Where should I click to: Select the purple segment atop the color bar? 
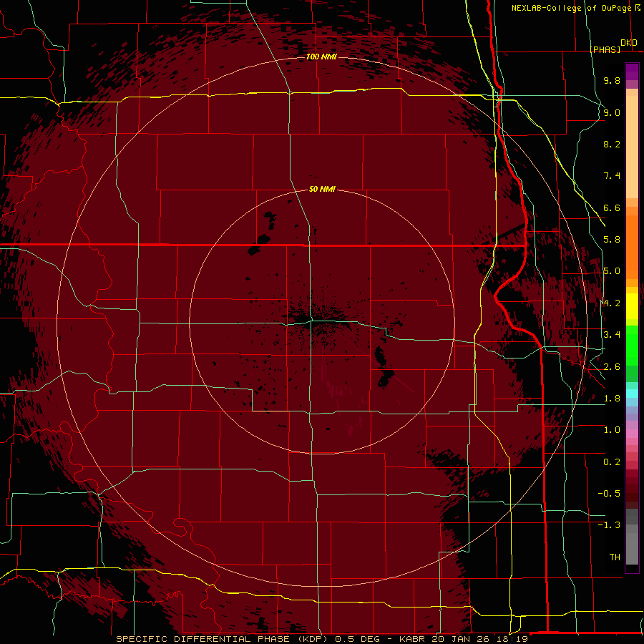(632, 72)
